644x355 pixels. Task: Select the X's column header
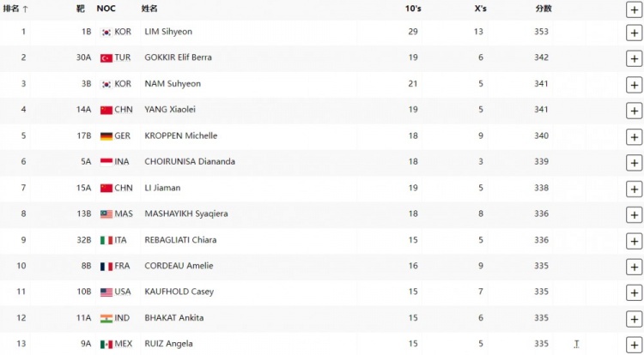481,9
